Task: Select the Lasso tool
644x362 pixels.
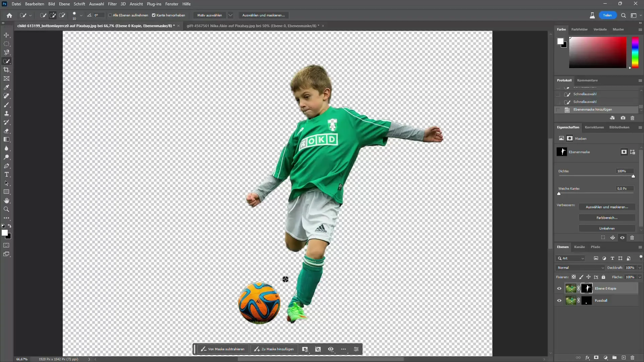Action: click(x=6, y=53)
